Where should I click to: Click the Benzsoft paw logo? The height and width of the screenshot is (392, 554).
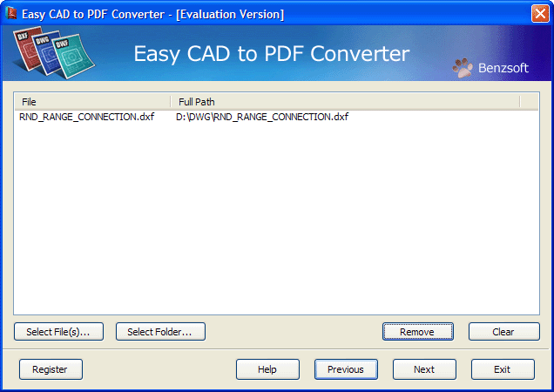coord(463,68)
